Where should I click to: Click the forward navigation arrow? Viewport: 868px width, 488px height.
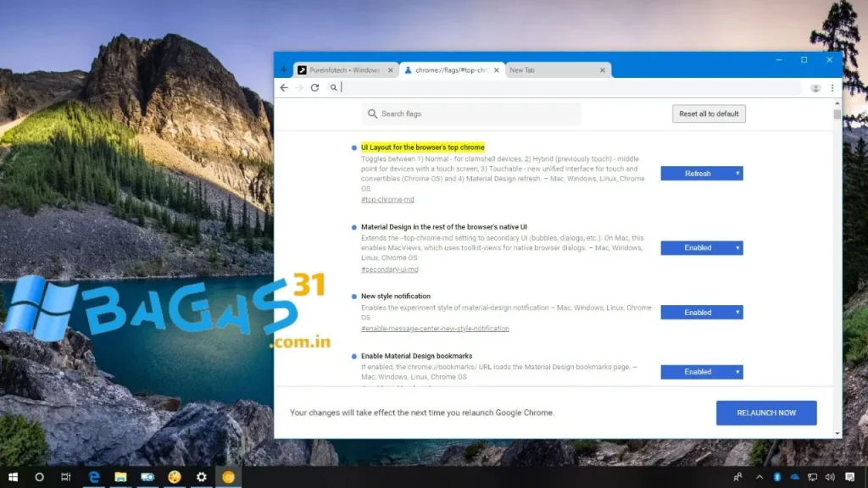point(299,88)
